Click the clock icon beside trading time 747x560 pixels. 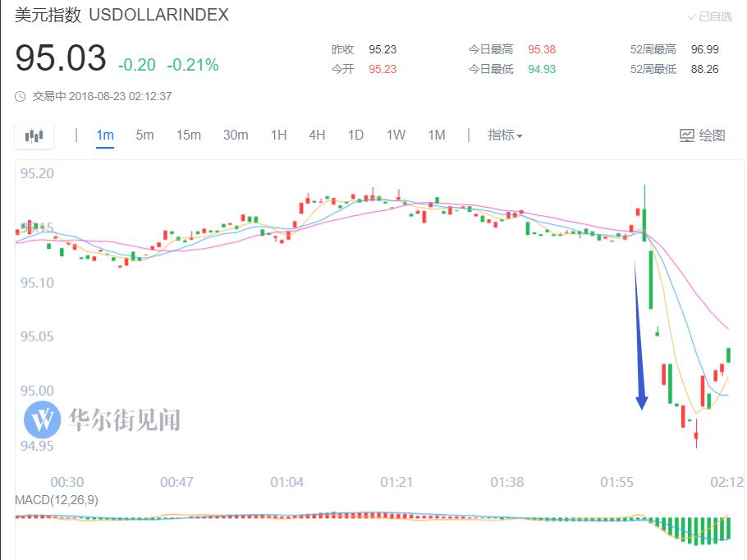coord(21,96)
